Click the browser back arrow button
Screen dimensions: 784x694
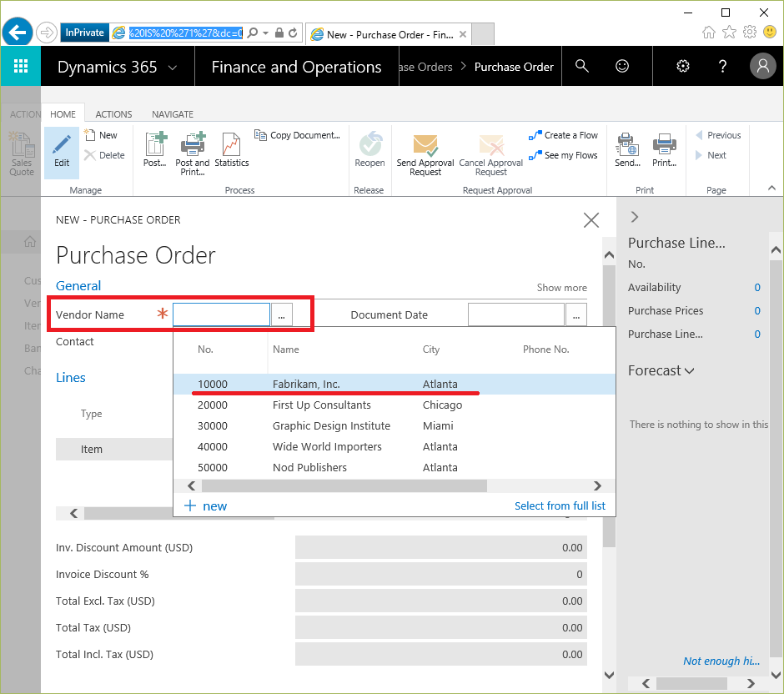pos(18,33)
